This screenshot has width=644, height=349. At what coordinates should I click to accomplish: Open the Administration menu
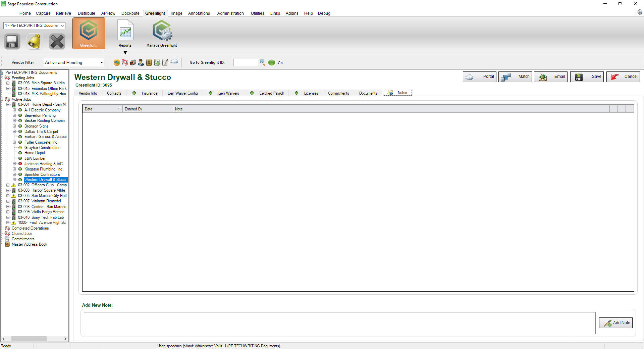click(x=230, y=13)
